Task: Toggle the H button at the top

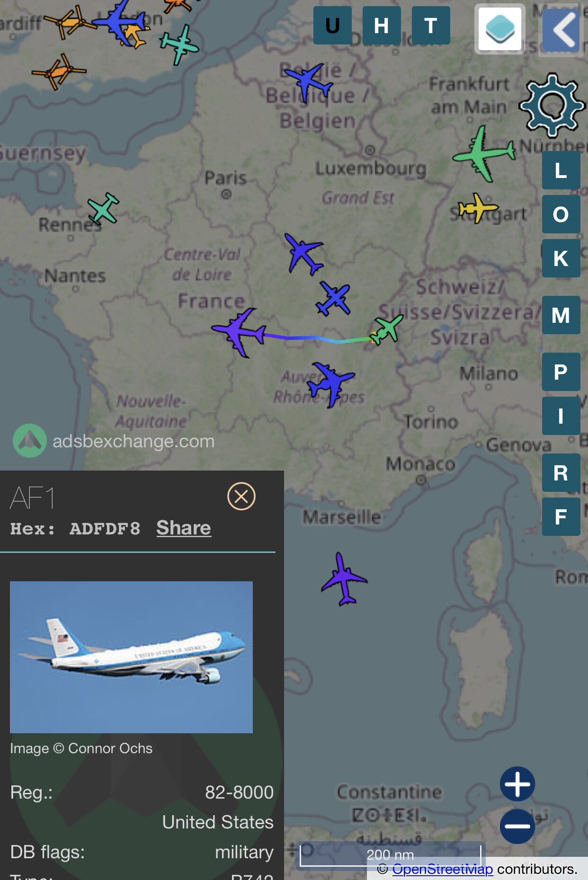Action: [382, 26]
